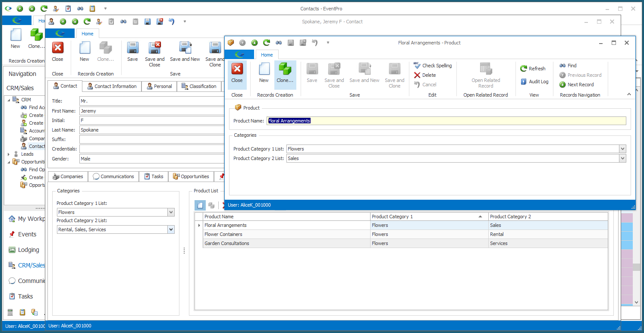Click save icon in Contact window quick toolbar
The height and width of the screenshot is (333, 644).
pos(148,22)
